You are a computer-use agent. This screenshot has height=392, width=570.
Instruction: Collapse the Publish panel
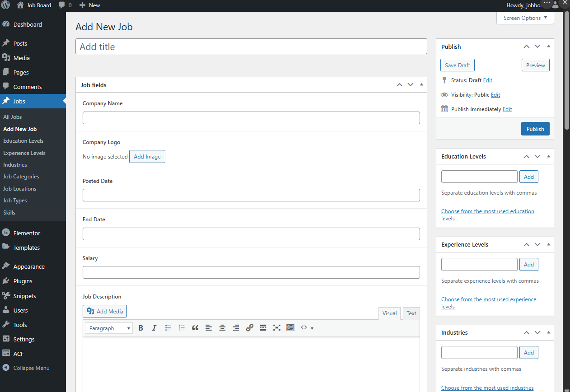pyautogui.click(x=548, y=46)
